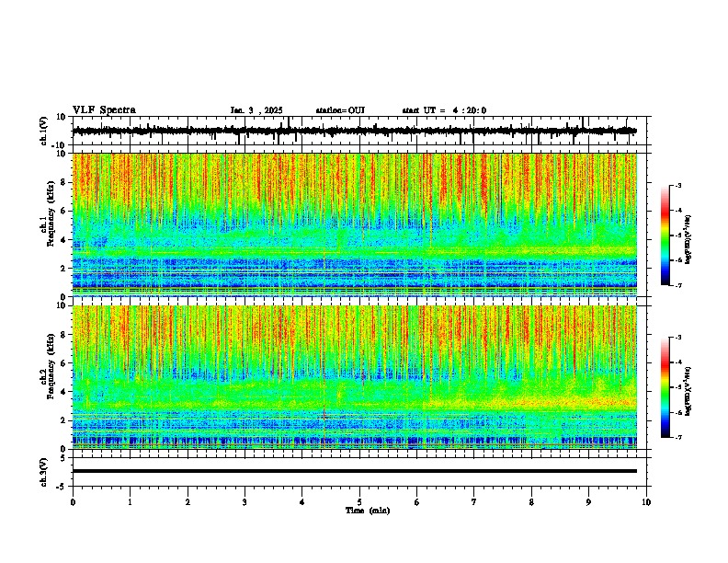Click the "6" kHz tick label of ch.2 spectrogram

(x=64, y=363)
